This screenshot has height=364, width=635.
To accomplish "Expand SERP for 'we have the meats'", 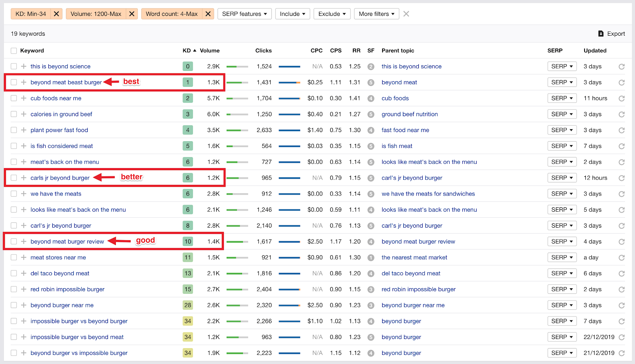I will click(x=562, y=193).
